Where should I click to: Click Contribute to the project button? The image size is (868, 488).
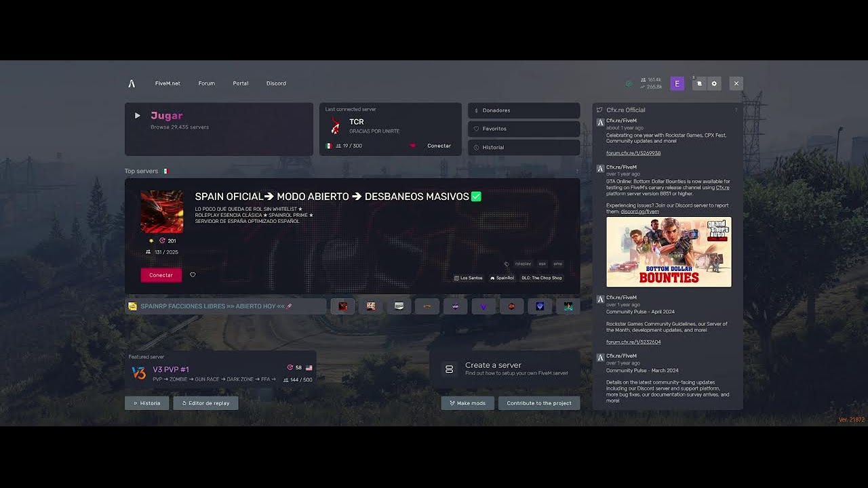(539, 403)
